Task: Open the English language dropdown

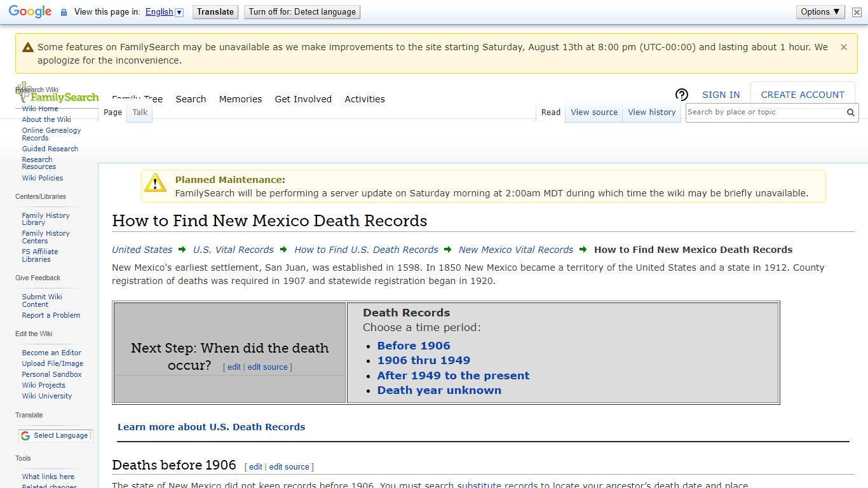Action: pyautogui.click(x=164, y=12)
